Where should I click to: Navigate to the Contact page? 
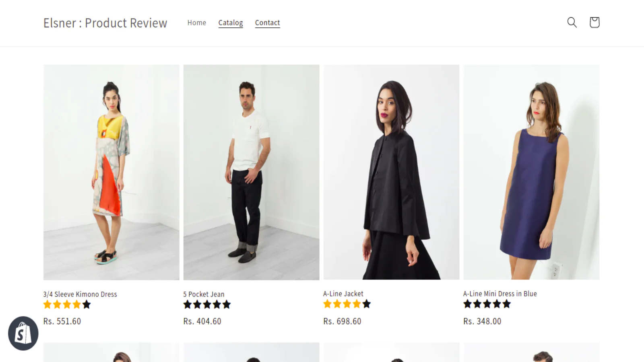point(267,23)
